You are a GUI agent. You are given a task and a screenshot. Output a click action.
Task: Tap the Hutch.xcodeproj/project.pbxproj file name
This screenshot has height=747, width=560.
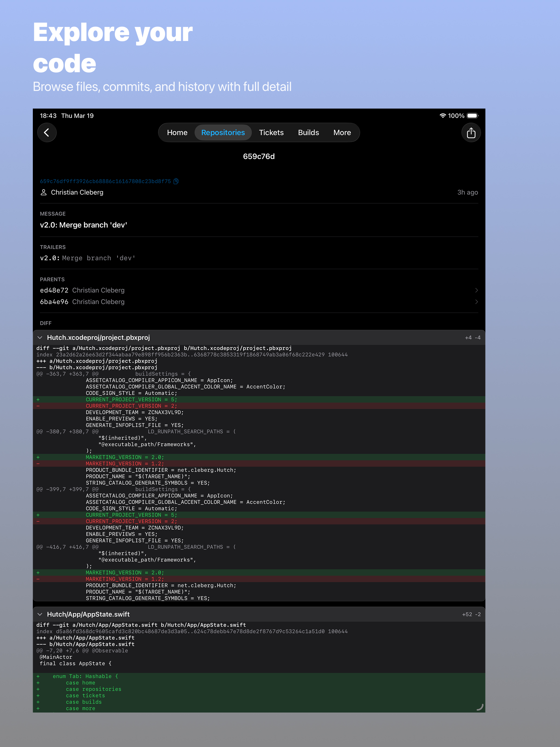point(98,337)
